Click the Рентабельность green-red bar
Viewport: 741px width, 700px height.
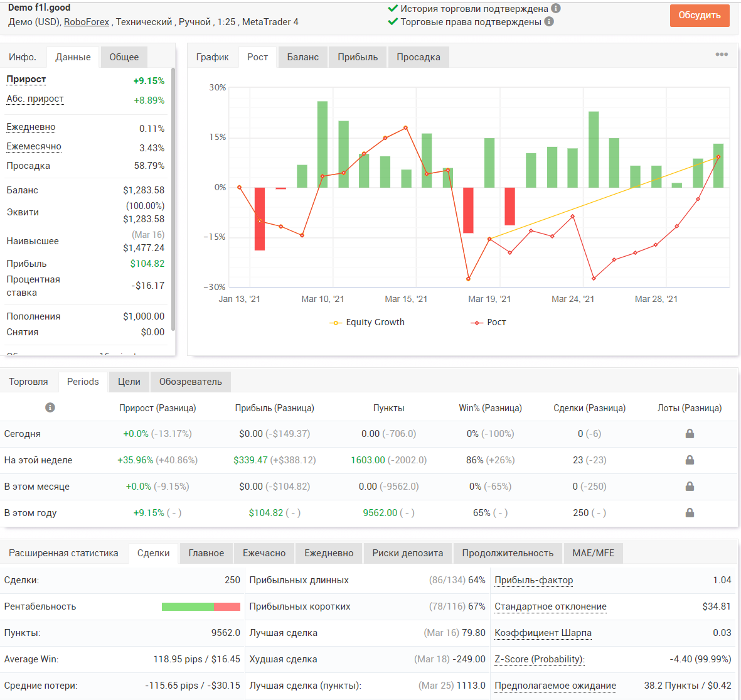[x=201, y=606]
